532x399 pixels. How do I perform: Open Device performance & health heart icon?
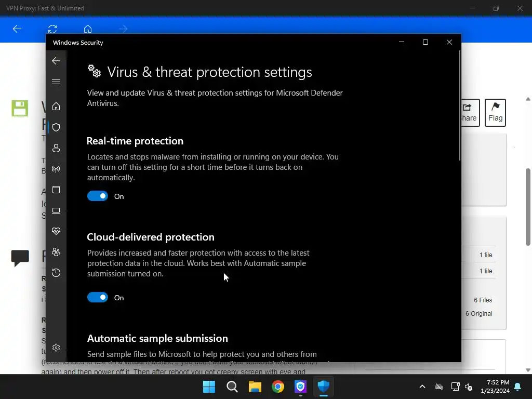click(x=56, y=231)
